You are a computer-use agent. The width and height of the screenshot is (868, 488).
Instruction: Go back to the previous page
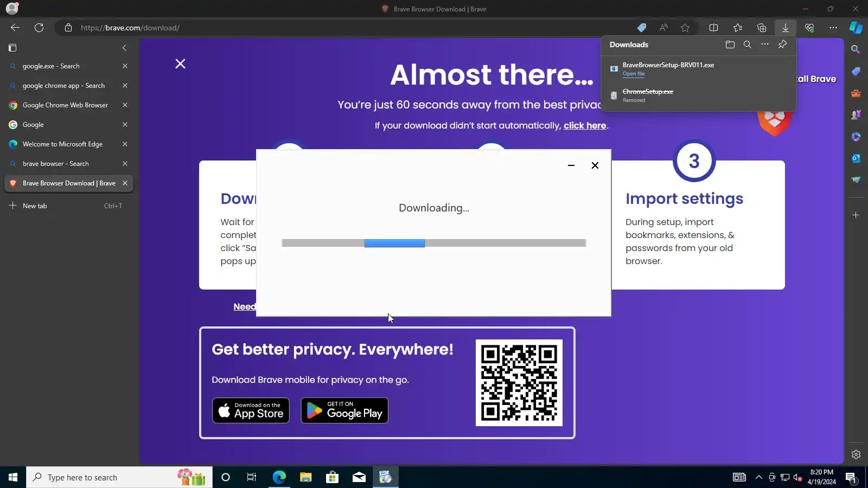(15, 28)
